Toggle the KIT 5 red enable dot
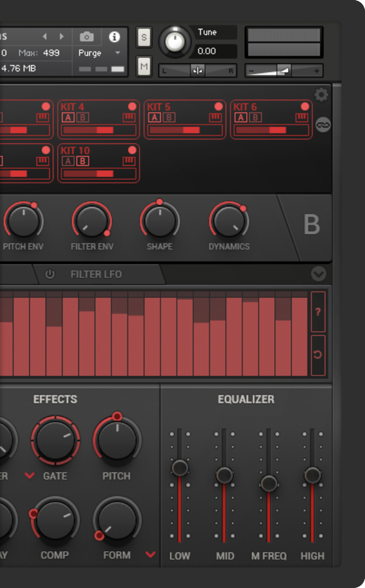365x588 pixels. [x=218, y=106]
